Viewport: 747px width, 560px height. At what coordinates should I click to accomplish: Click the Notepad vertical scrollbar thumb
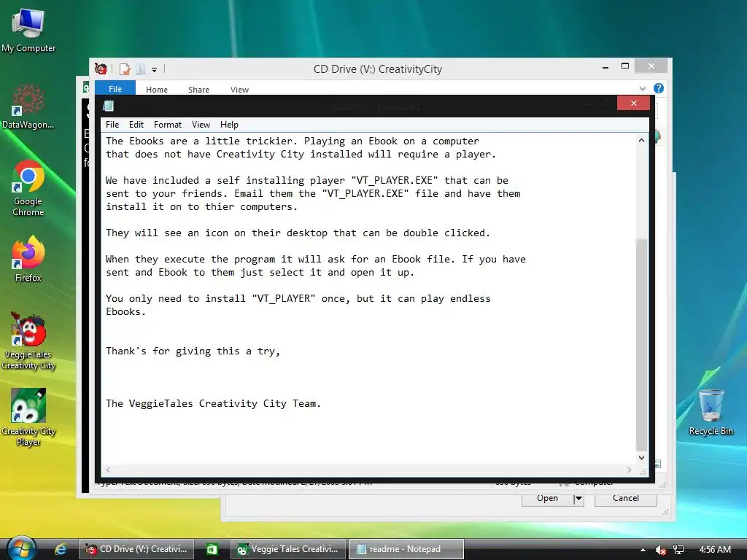[642, 344]
